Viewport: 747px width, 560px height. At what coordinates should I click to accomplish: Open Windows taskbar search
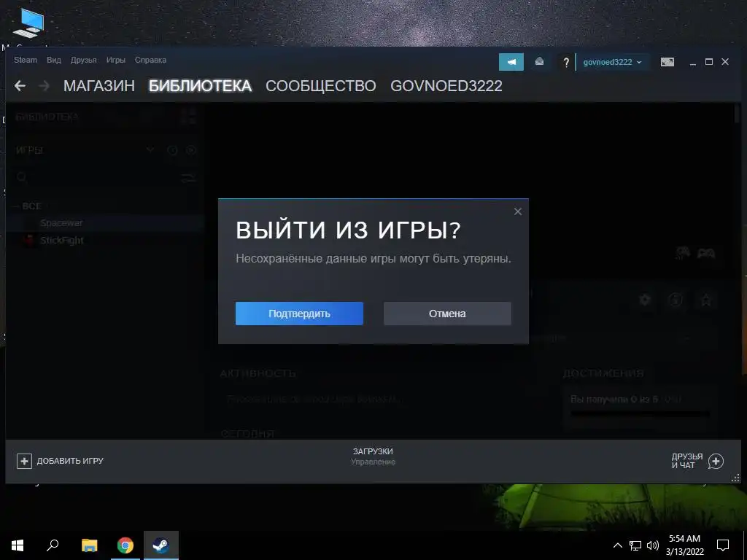pyautogui.click(x=53, y=545)
